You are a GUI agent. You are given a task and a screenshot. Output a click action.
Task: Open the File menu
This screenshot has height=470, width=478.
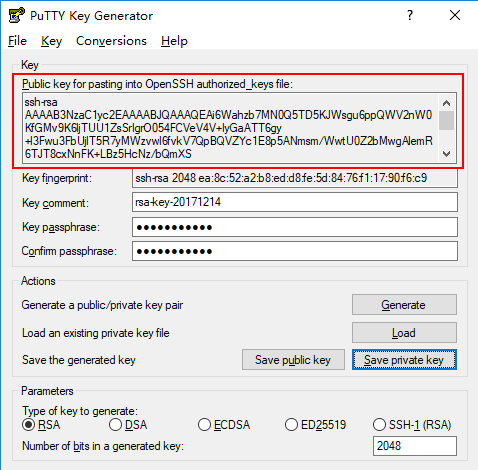17,41
